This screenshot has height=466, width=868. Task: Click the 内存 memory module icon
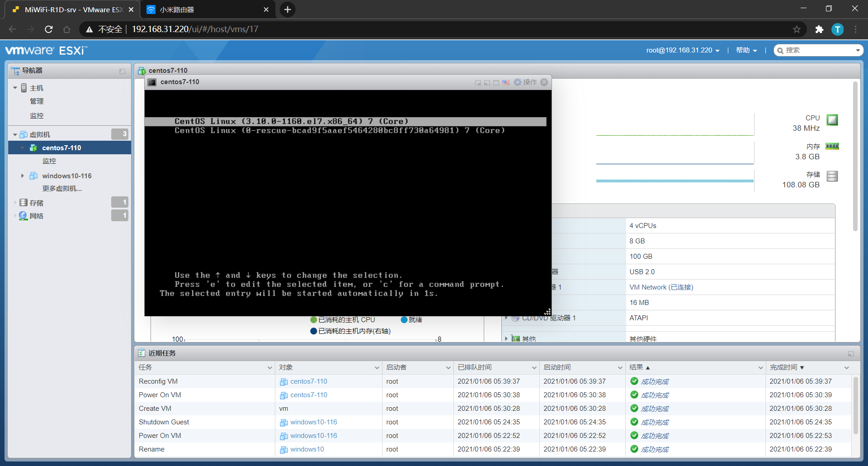point(832,146)
